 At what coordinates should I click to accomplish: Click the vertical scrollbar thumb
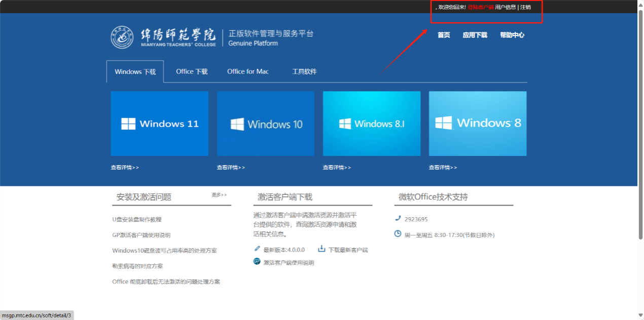(x=640, y=124)
